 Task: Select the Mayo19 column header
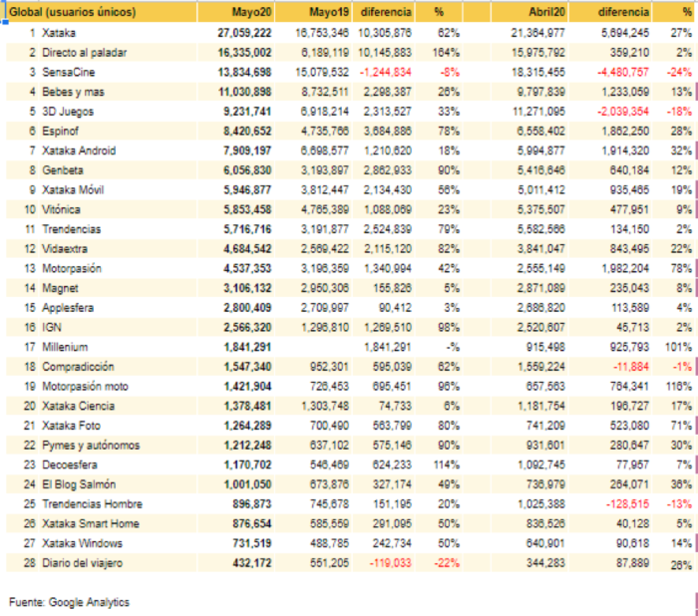click(x=328, y=13)
